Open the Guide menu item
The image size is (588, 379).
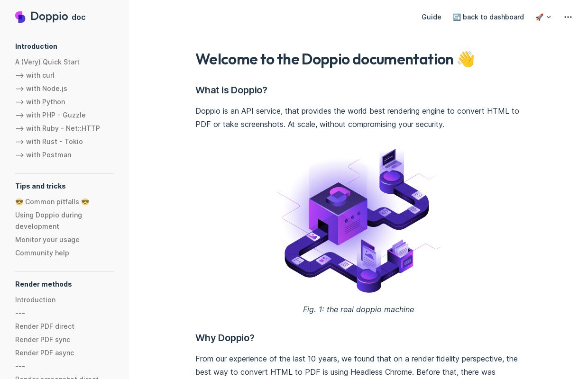point(432,17)
